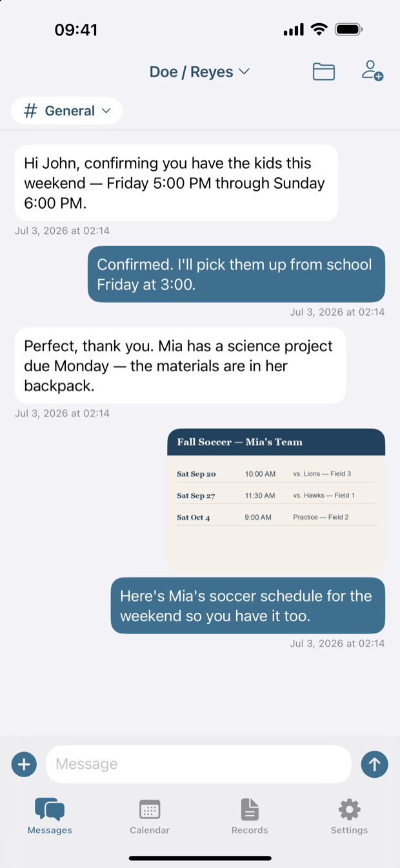Tap the message about Mia's science project
The image size is (400, 868).
click(x=180, y=366)
